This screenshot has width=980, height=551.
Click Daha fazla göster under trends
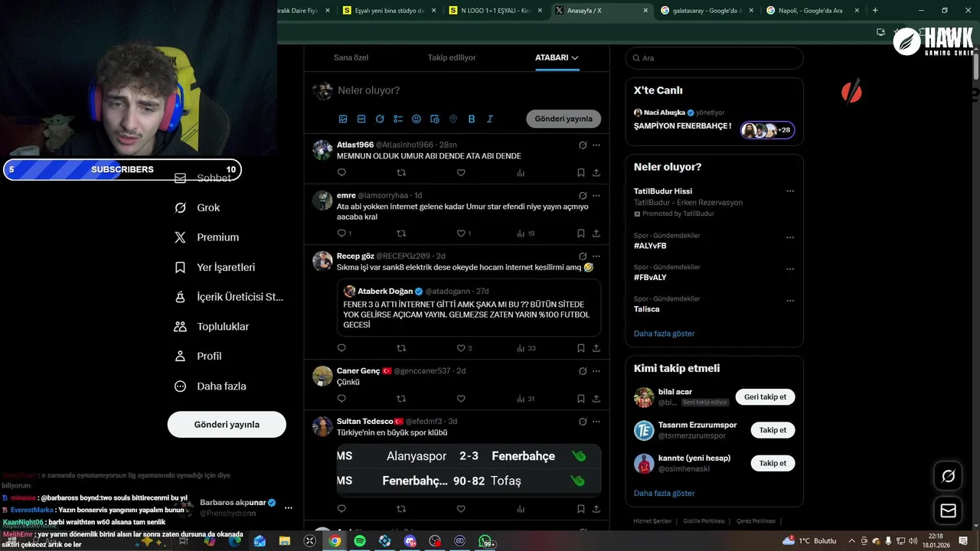click(x=664, y=334)
